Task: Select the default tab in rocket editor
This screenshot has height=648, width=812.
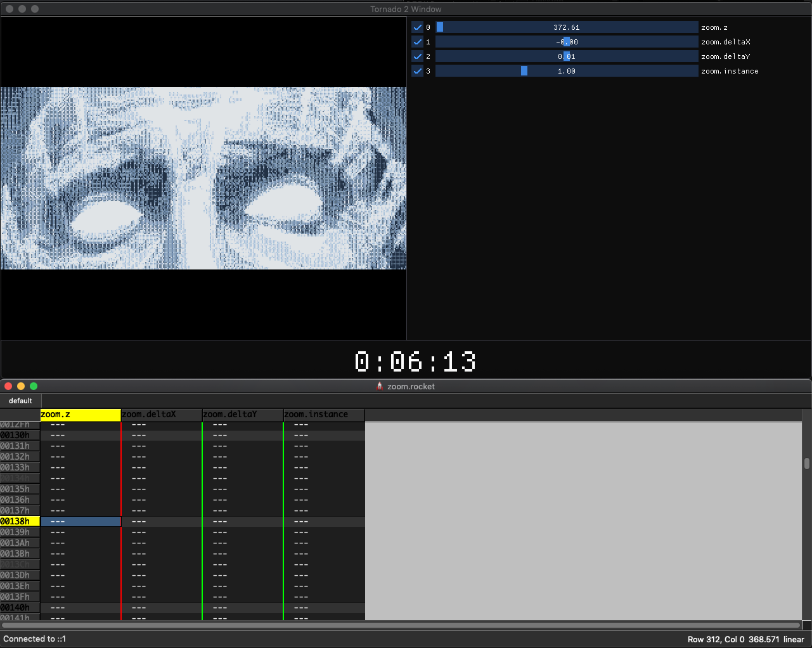Action: click(x=20, y=401)
